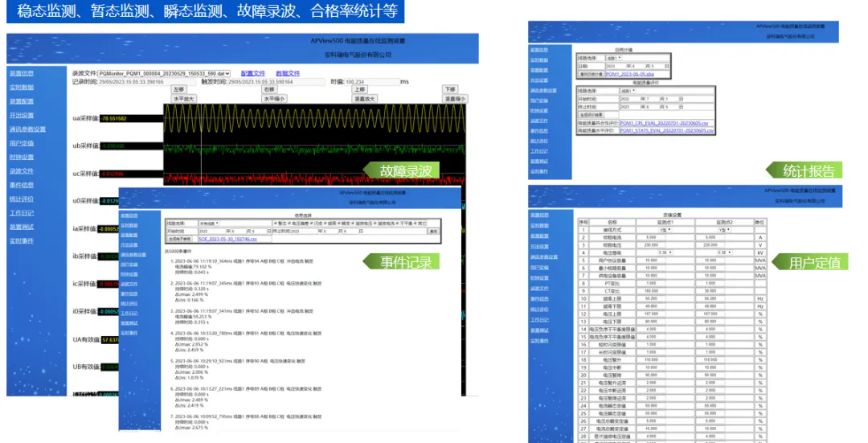
Task: Open the PQM1_2023-06-05.xlsx link
Action: click(x=630, y=74)
